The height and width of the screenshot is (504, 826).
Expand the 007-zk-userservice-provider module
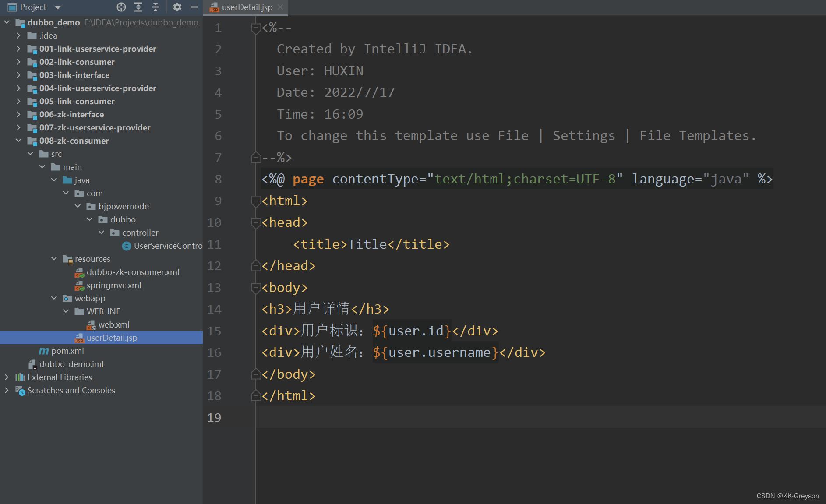[x=18, y=127]
